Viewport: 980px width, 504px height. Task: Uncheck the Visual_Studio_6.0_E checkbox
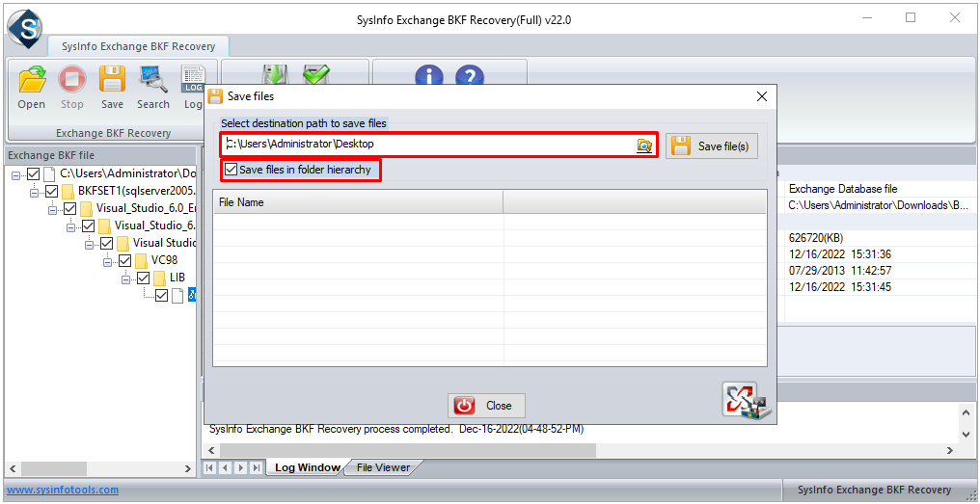70,208
